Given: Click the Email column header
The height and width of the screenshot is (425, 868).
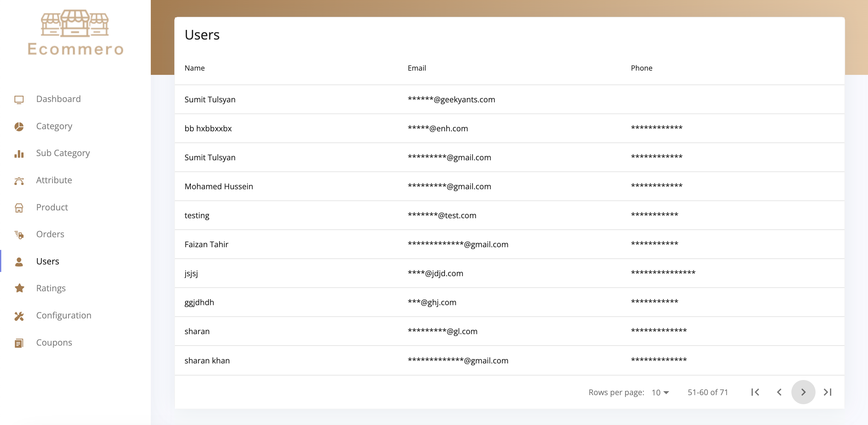Looking at the screenshot, I should (x=417, y=68).
